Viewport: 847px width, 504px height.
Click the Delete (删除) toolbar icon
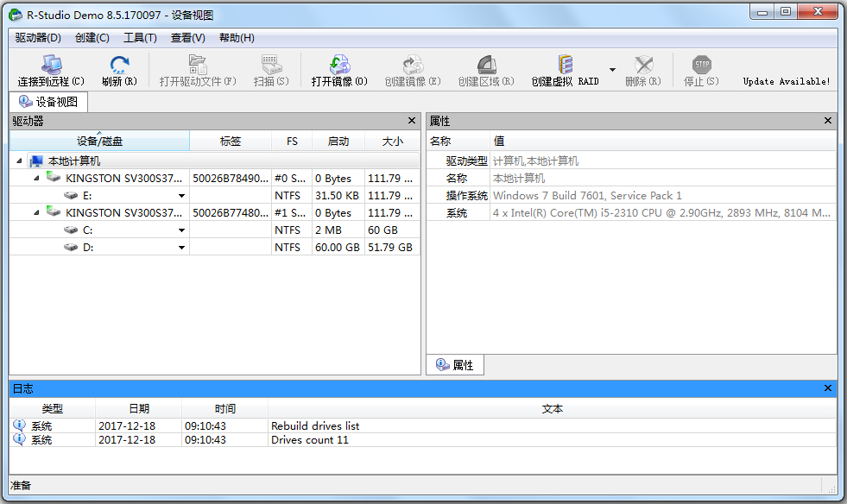(x=643, y=65)
